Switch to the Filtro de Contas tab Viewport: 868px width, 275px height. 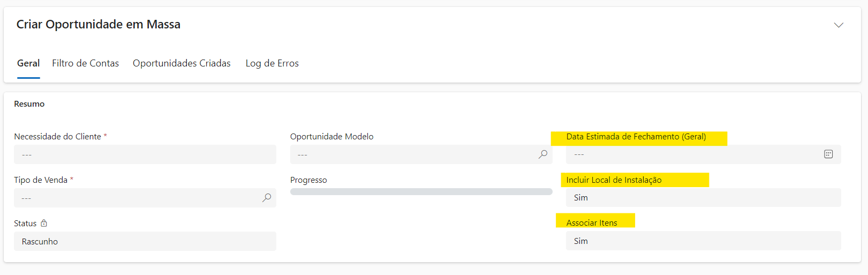85,63
